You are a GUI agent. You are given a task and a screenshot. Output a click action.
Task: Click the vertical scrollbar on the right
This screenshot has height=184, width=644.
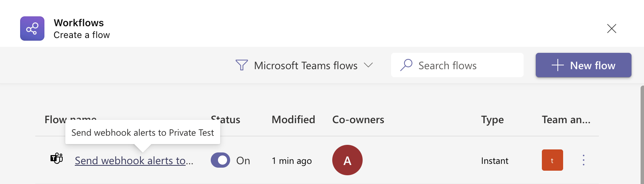[x=642, y=133]
